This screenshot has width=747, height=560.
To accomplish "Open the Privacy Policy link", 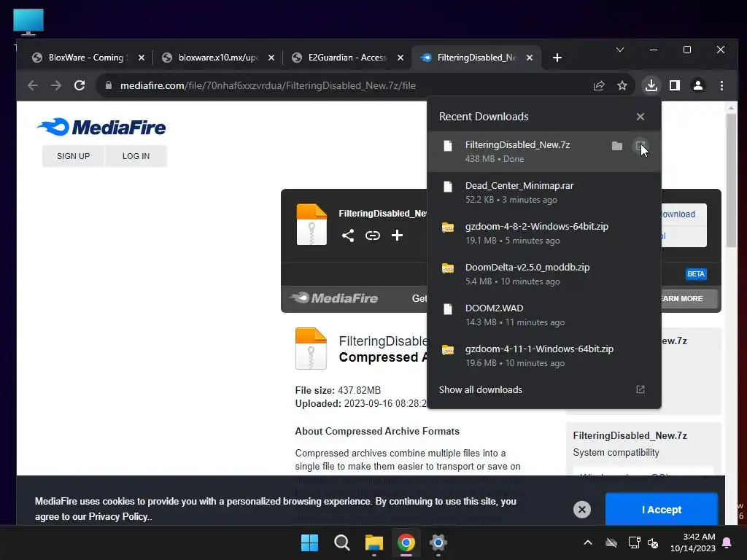I will pyautogui.click(x=118, y=517).
